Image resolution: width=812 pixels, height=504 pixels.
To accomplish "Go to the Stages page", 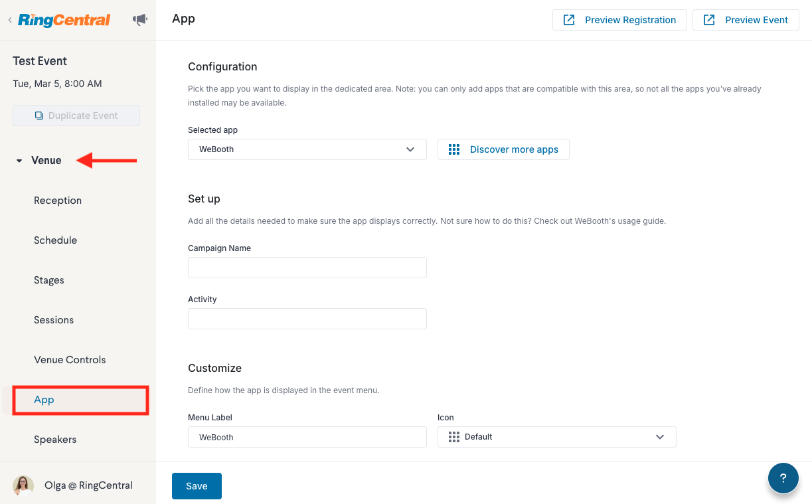I will click(x=49, y=280).
